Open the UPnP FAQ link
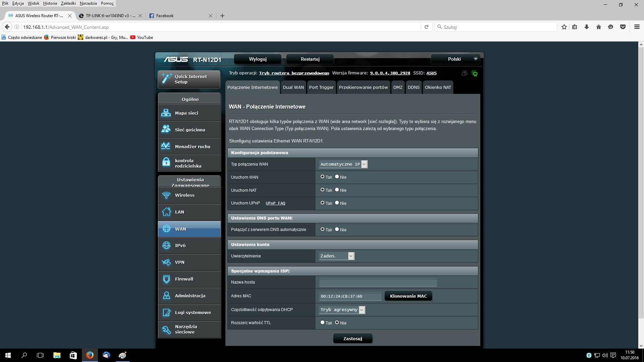Viewport: 644px width, 362px height. [x=275, y=203]
